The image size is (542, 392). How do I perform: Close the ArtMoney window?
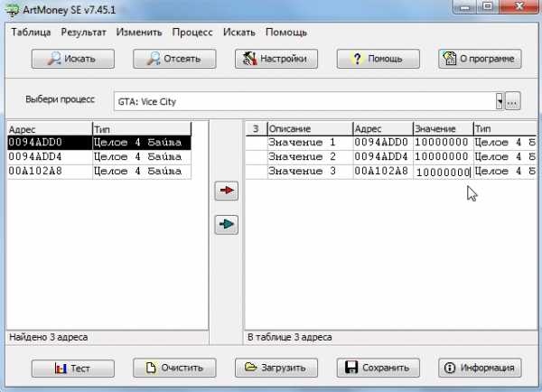pos(519,6)
